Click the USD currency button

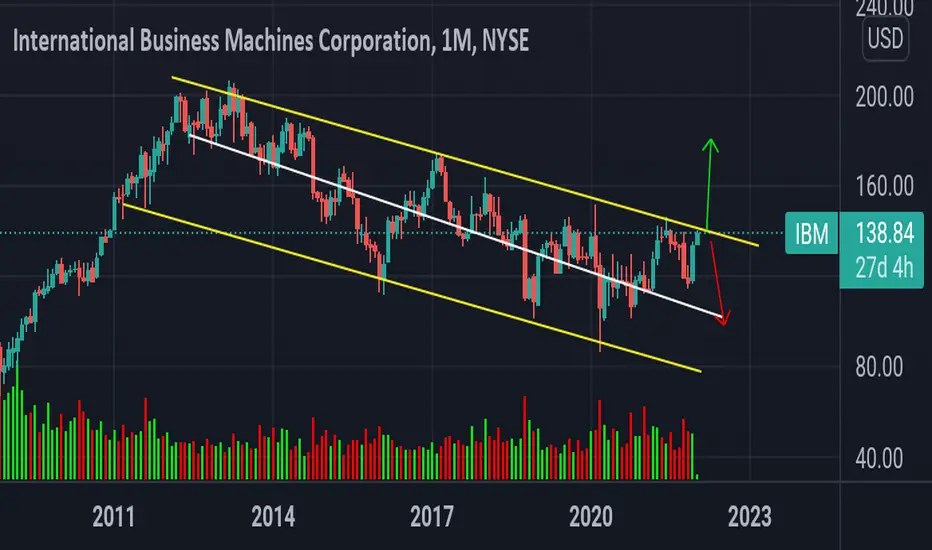pos(885,39)
